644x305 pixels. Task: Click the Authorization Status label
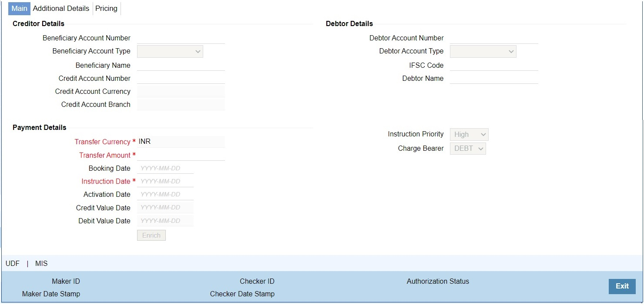(x=438, y=281)
